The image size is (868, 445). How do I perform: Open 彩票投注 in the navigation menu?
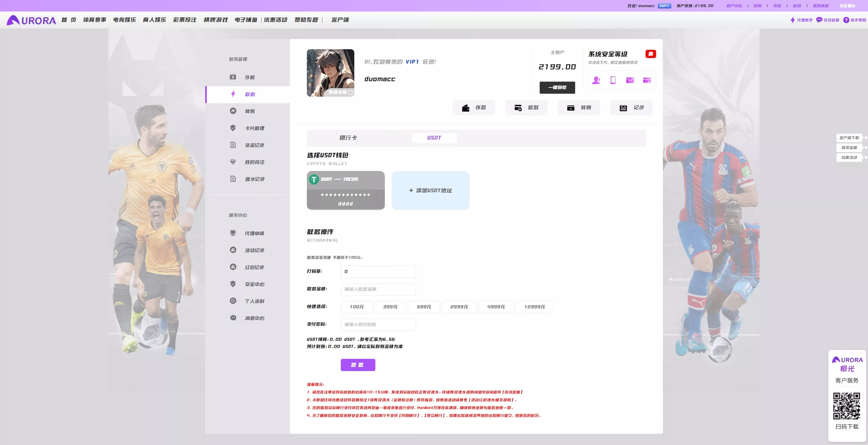tap(185, 20)
